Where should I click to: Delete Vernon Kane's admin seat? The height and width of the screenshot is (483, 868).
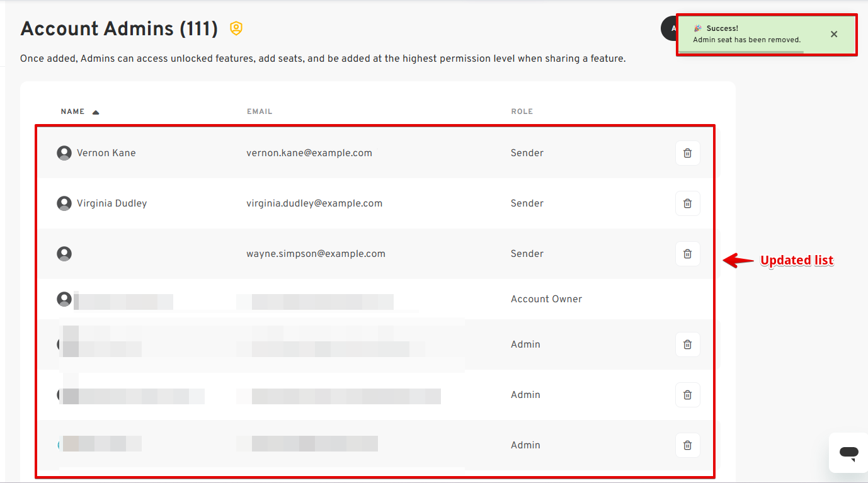coord(687,153)
